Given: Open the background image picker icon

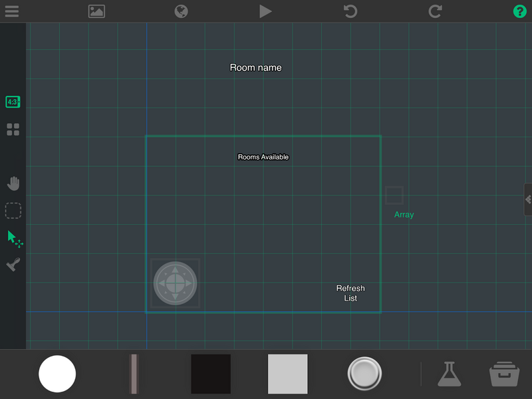Looking at the screenshot, I should (96, 11).
